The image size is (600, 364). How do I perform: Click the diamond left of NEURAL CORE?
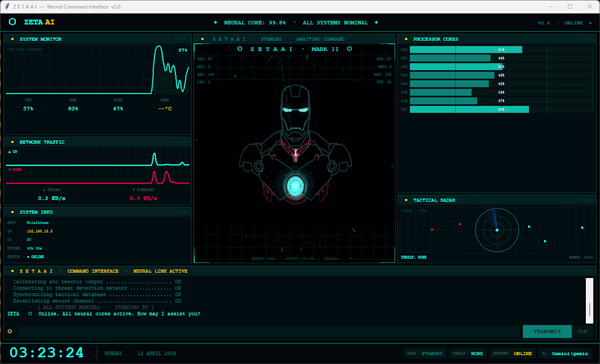215,22
